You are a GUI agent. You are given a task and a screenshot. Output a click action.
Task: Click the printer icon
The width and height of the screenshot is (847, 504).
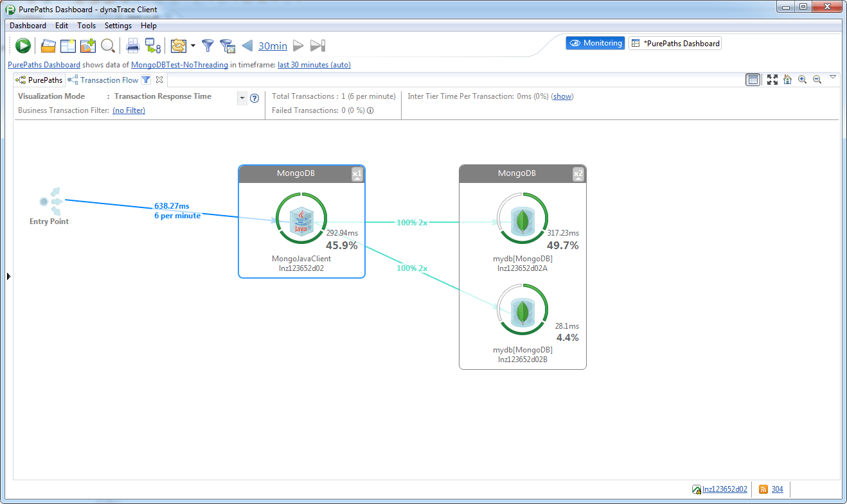(133, 46)
